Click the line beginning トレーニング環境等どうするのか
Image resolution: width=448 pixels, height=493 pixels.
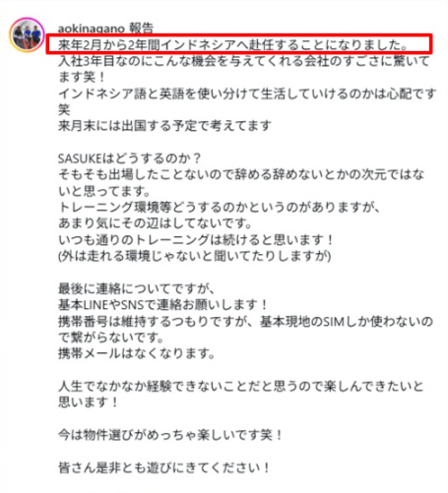tap(220, 208)
